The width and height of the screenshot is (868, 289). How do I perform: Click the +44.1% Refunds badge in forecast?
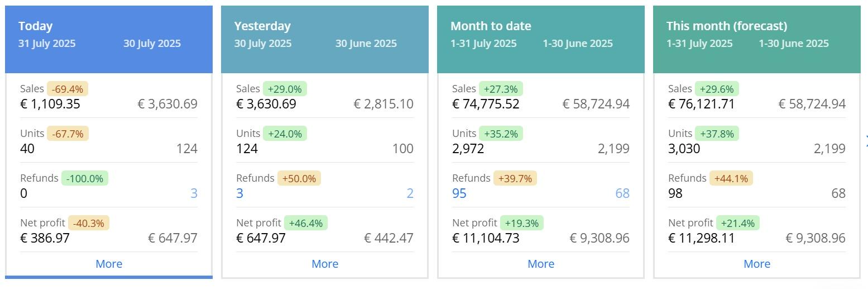tap(731, 178)
